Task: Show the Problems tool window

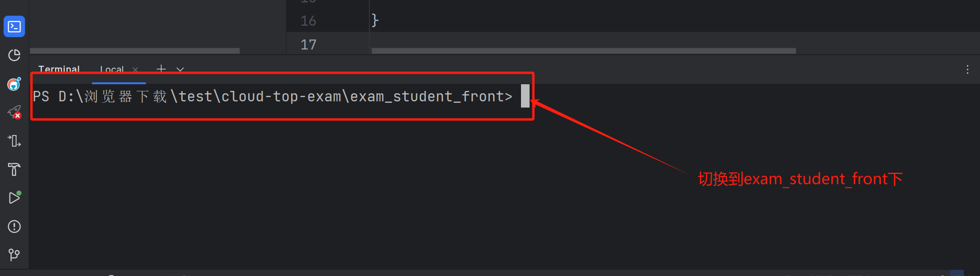Action: point(14,227)
